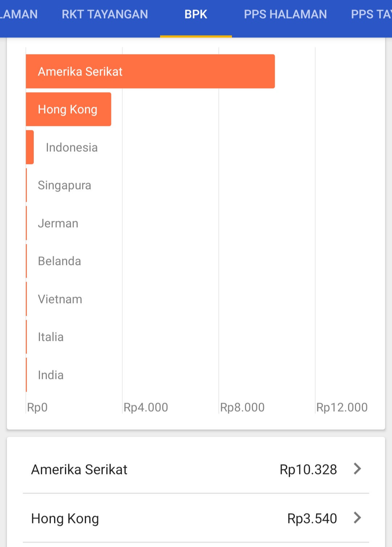Tap the Vietnam bar label in the chart
The width and height of the screenshot is (392, 547).
tap(60, 299)
